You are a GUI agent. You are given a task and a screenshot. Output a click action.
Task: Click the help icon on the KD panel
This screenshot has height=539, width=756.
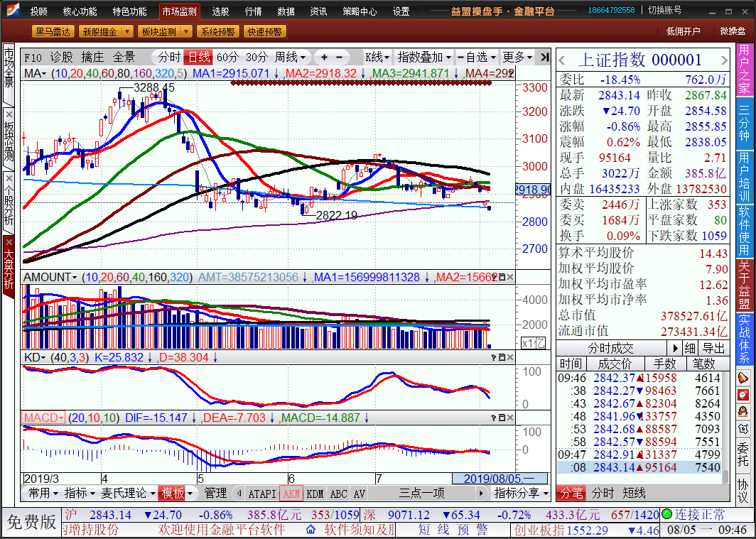point(494,357)
